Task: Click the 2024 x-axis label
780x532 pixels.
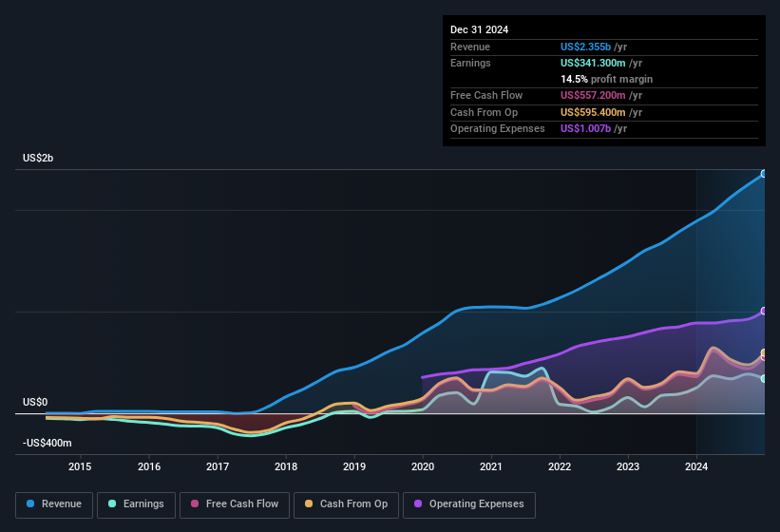Action: coord(696,466)
